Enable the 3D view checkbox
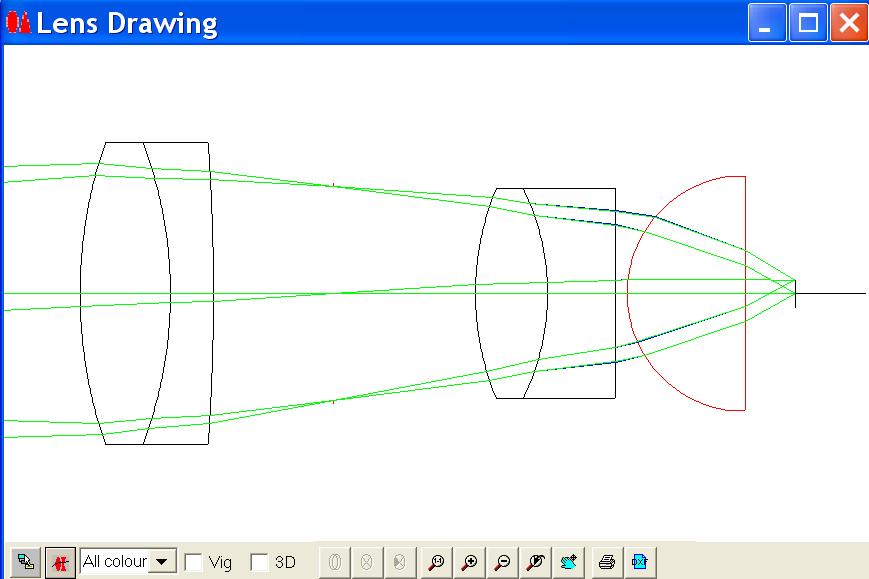The image size is (869, 579). pyautogui.click(x=259, y=562)
